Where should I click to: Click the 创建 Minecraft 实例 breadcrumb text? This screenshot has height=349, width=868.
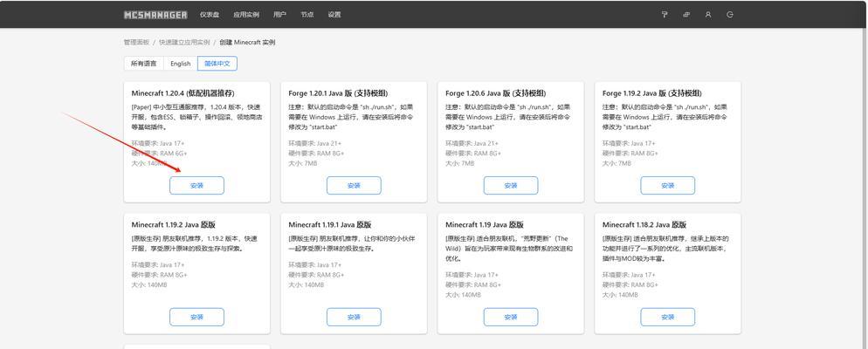click(x=247, y=42)
